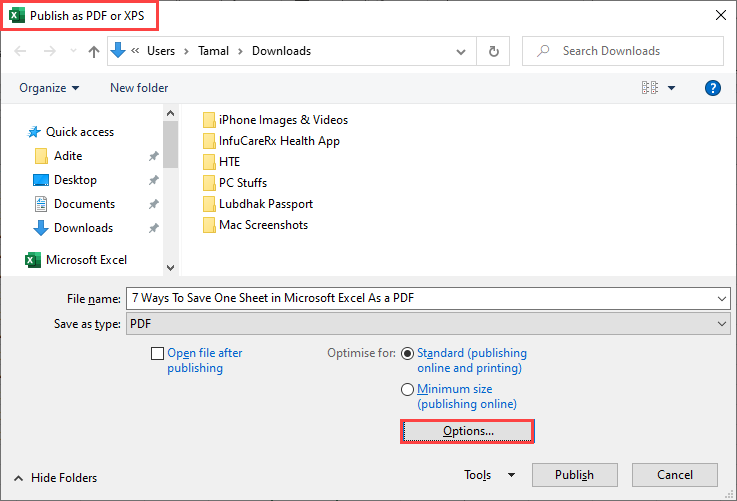The height and width of the screenshot is (501, 737).
Task: Open the recent locations dropdown arrow
Action: pos(73,51)
